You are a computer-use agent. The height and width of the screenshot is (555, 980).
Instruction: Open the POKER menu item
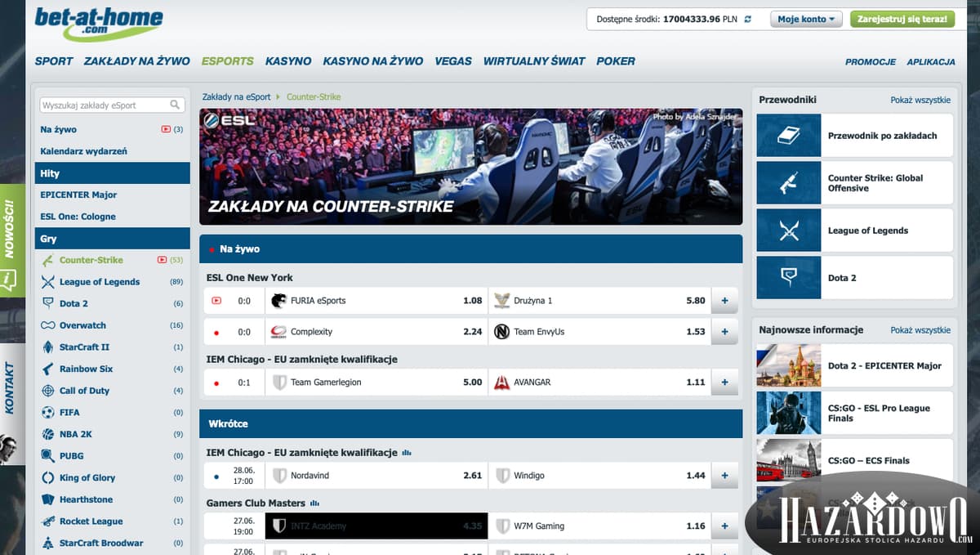616,61
